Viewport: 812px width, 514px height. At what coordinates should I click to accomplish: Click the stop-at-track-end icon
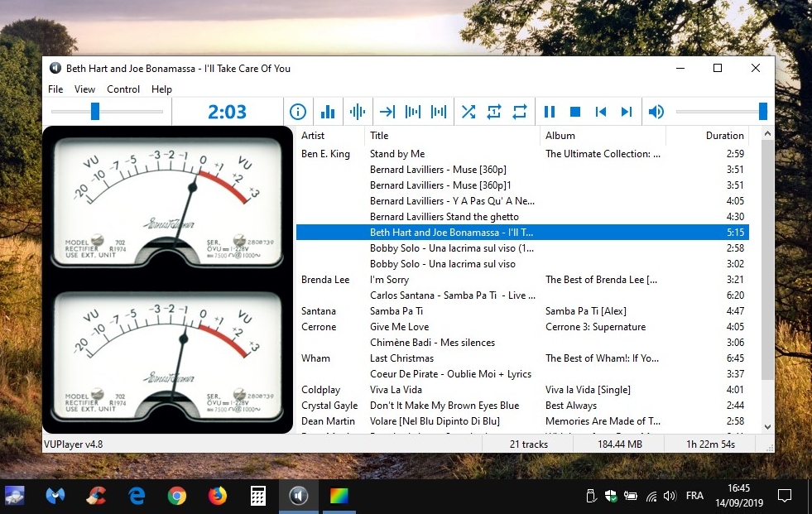(413, 111)
